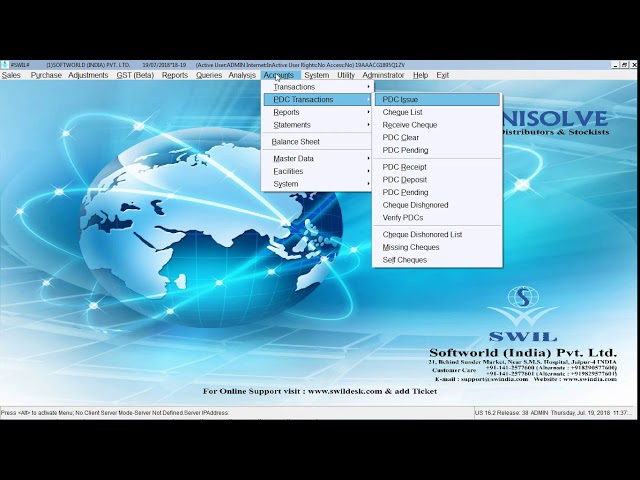Expand the Facilities submenu
Screen dimensions: 640x480
coord(318,171)
